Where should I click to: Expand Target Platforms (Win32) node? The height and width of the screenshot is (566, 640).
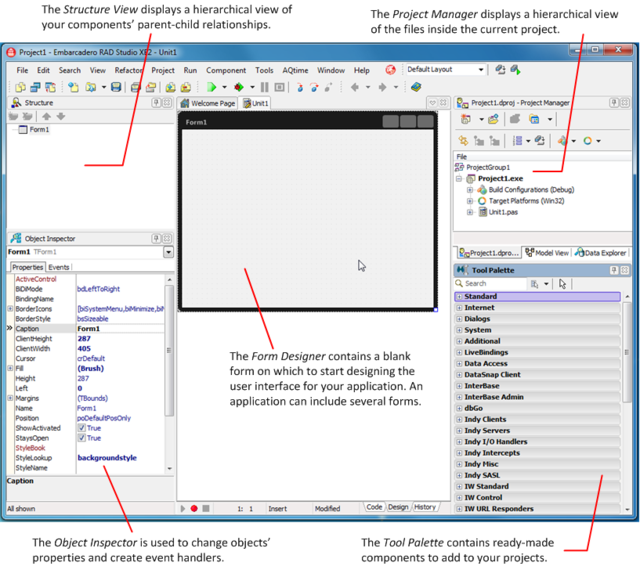tap(470, 201)
